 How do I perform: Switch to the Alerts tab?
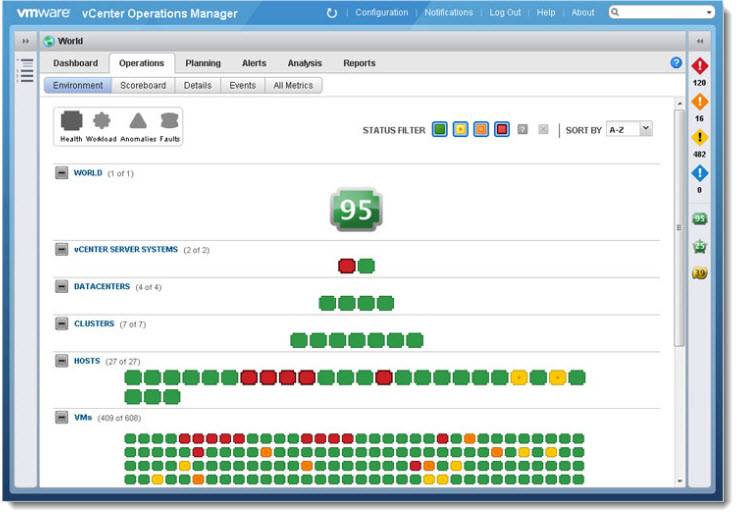(255, 63)
